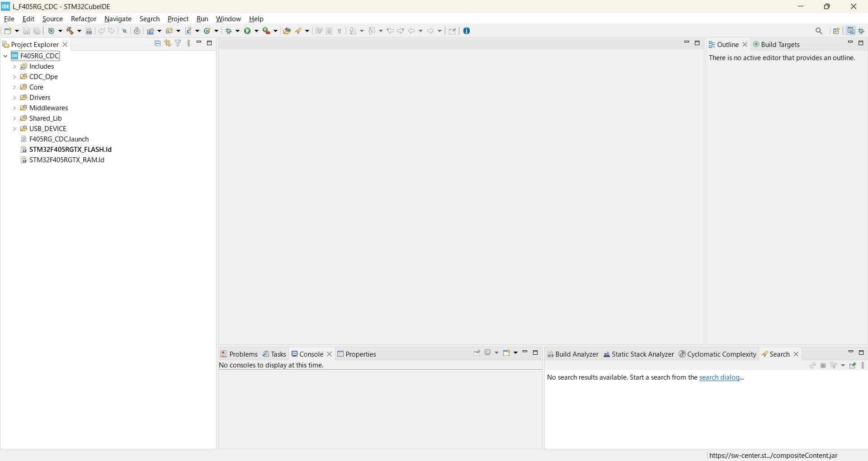Image resolution: width=868 pixels, height=461 pixels.
Task: Toggle Pin Editor button
Action: [453, 31]
